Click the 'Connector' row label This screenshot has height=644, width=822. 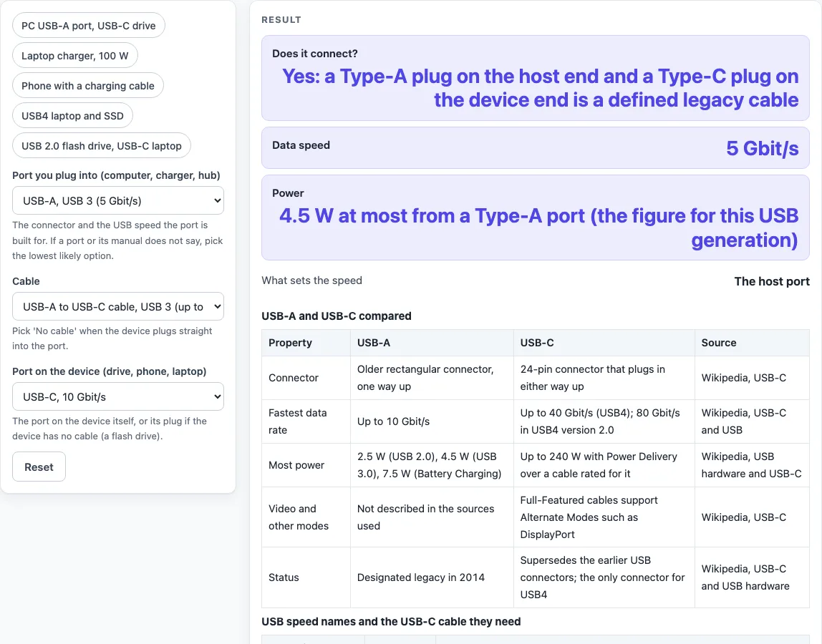tap(306, 378)
